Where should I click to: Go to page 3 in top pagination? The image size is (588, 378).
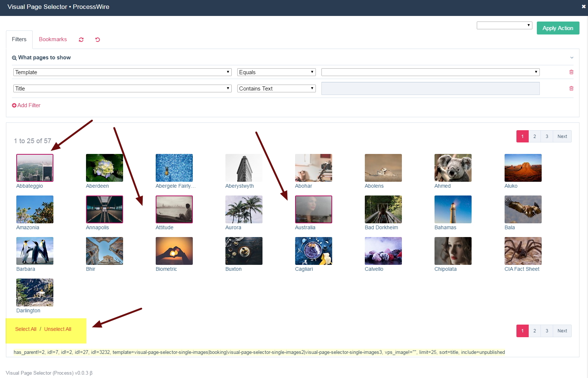click(x=547, y=137)
